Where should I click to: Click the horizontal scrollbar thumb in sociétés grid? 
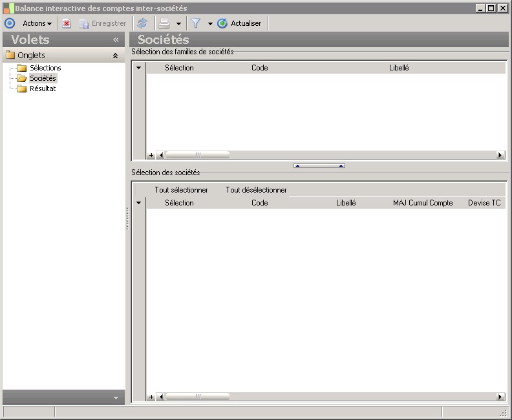click(x=198, y=397)
